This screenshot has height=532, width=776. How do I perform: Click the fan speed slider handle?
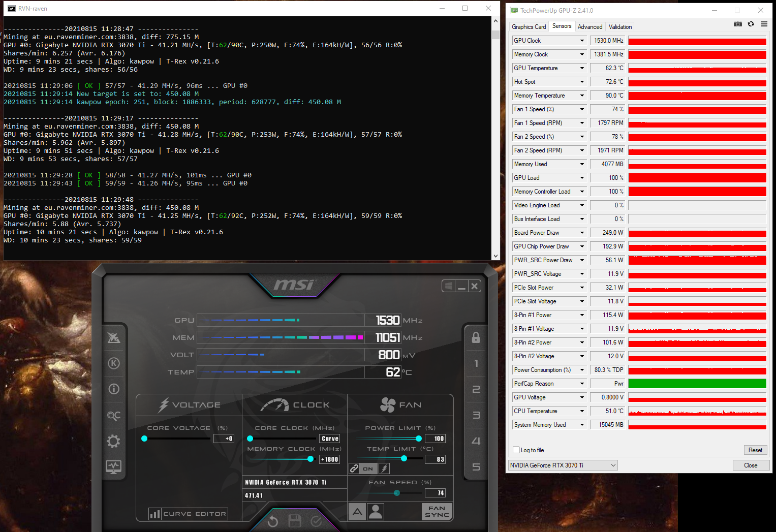click(x=397, y=493)
